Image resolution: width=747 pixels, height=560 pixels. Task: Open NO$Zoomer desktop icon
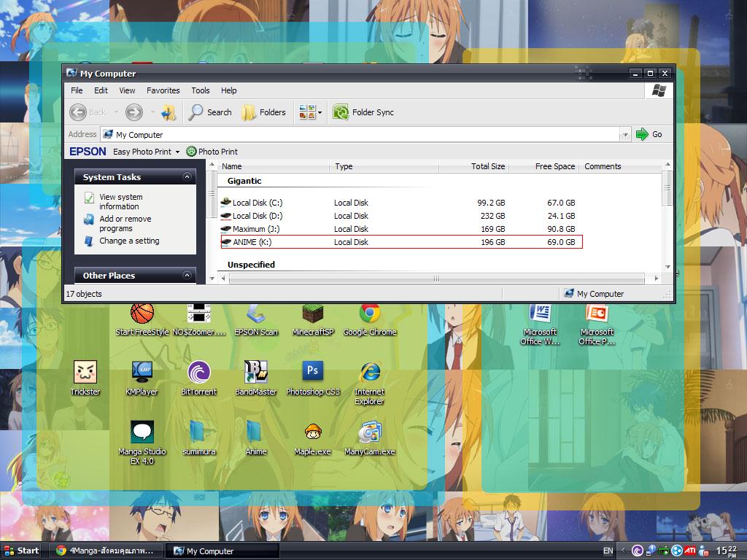coord(199,320)
